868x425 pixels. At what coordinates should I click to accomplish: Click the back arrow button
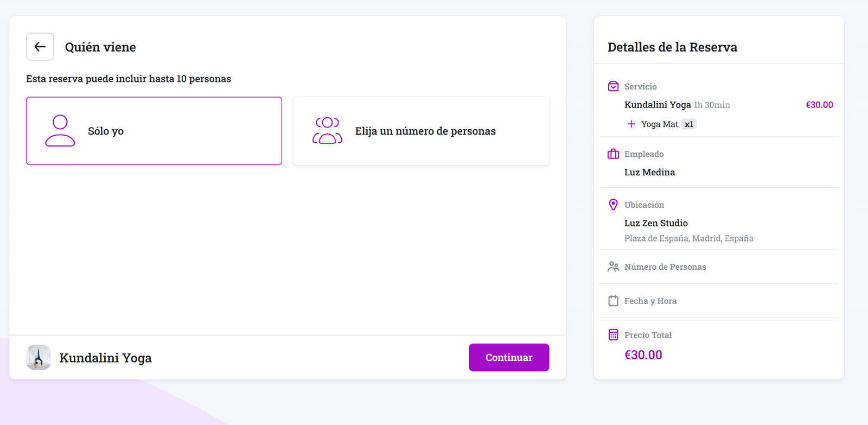pyautogui.click(x=40, y=47)
